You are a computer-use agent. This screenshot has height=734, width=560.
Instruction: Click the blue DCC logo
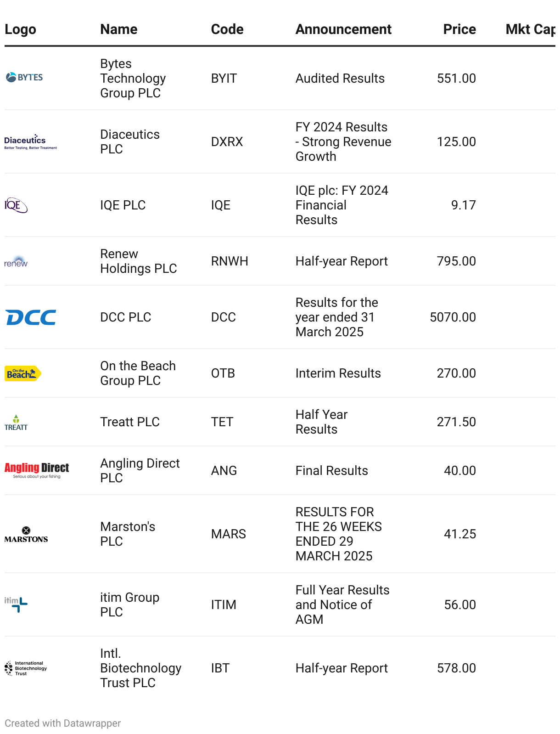pos(31,317)
